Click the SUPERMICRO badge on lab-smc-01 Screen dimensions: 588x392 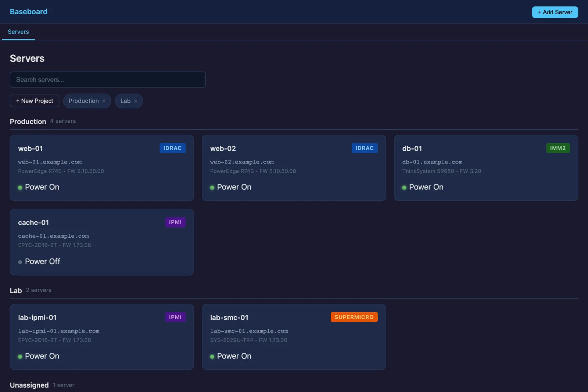click(x=354, y=317)
